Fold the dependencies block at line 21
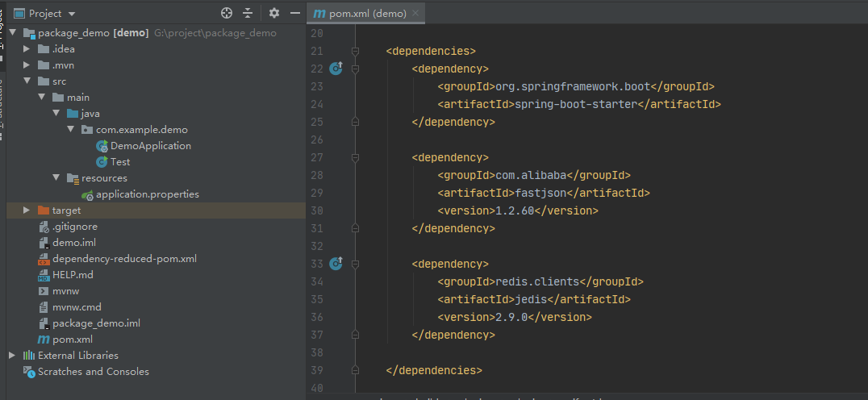The image size is (868, 400). tap(356, 52)
